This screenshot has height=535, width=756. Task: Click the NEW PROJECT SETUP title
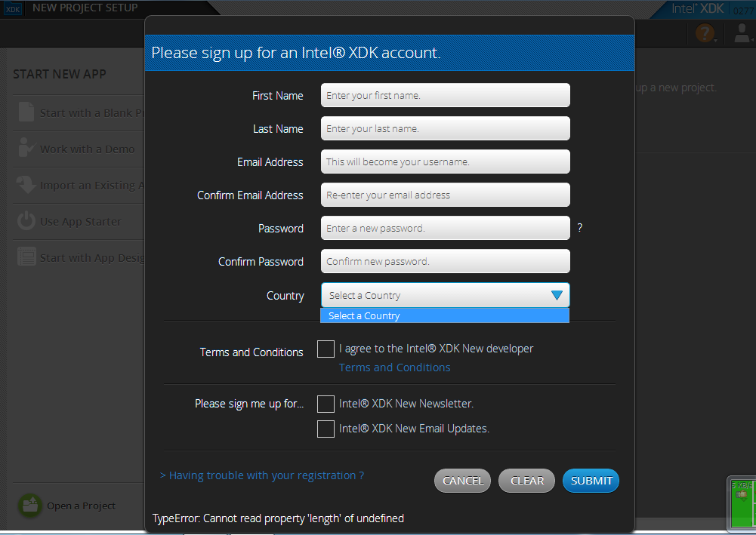85,8
